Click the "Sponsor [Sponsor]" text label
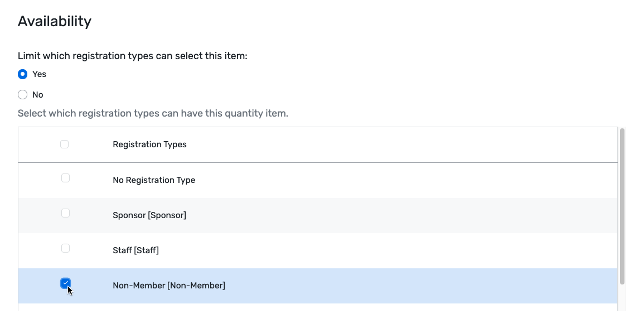The width and height of the screenshot is (644, 328). point(150,215)
